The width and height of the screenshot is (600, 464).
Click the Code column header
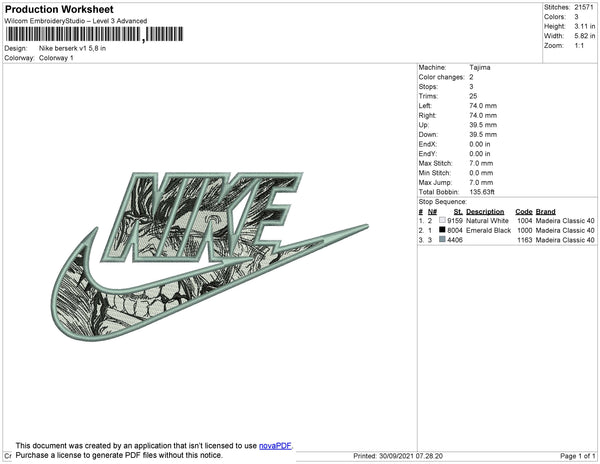[523, 212]
